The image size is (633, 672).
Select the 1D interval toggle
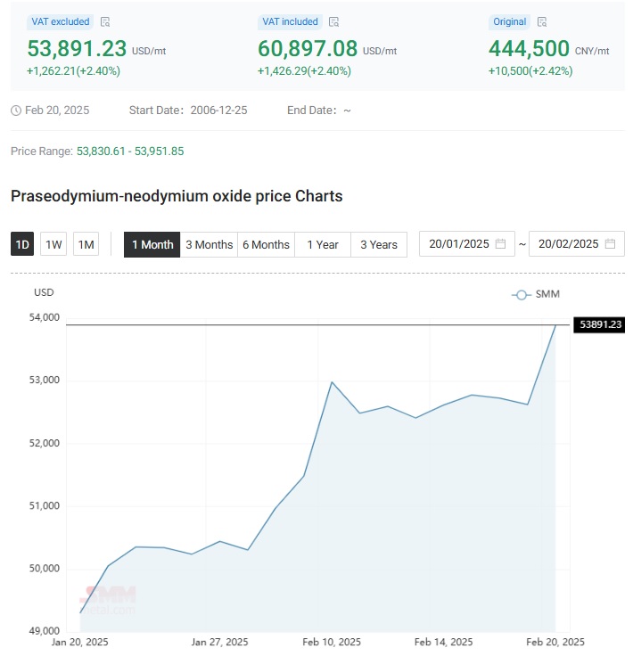tap(22, 244)
